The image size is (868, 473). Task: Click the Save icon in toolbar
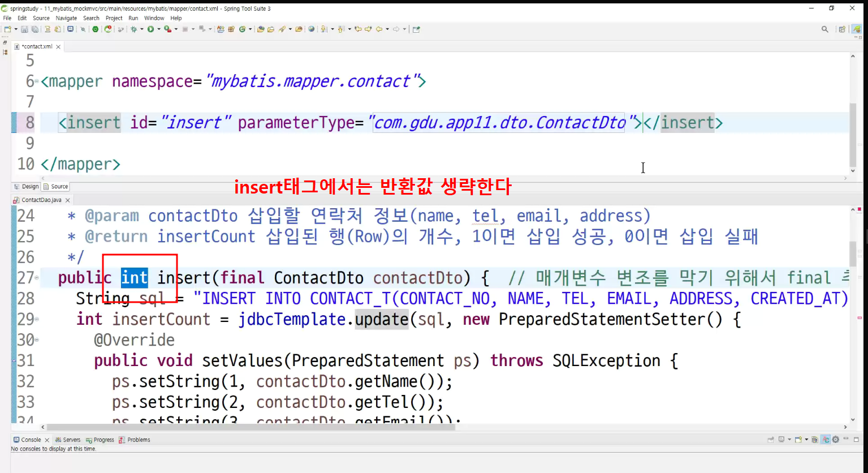[24, 29]
